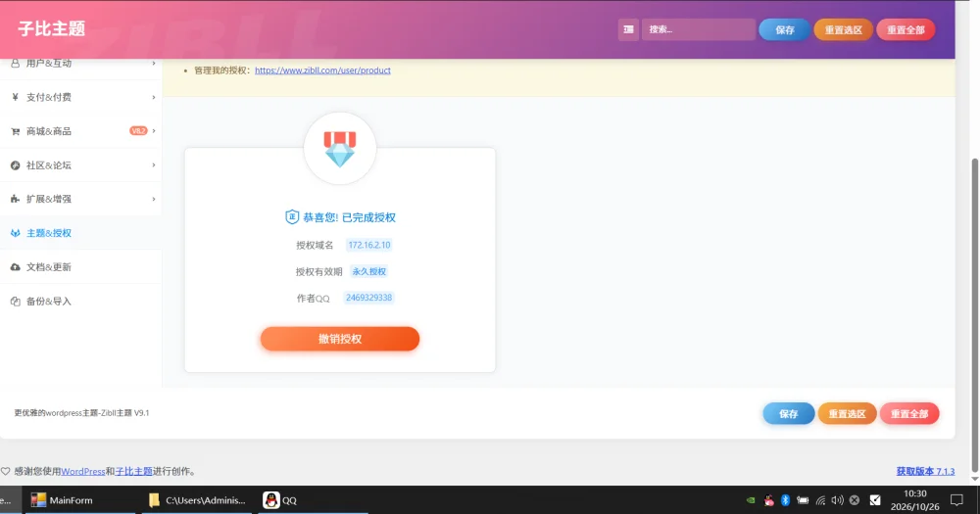Viewport: 980px width, 514px height.
Task: Click the battery tray icon
Action: pyautogui.click(x=803, y=500)
